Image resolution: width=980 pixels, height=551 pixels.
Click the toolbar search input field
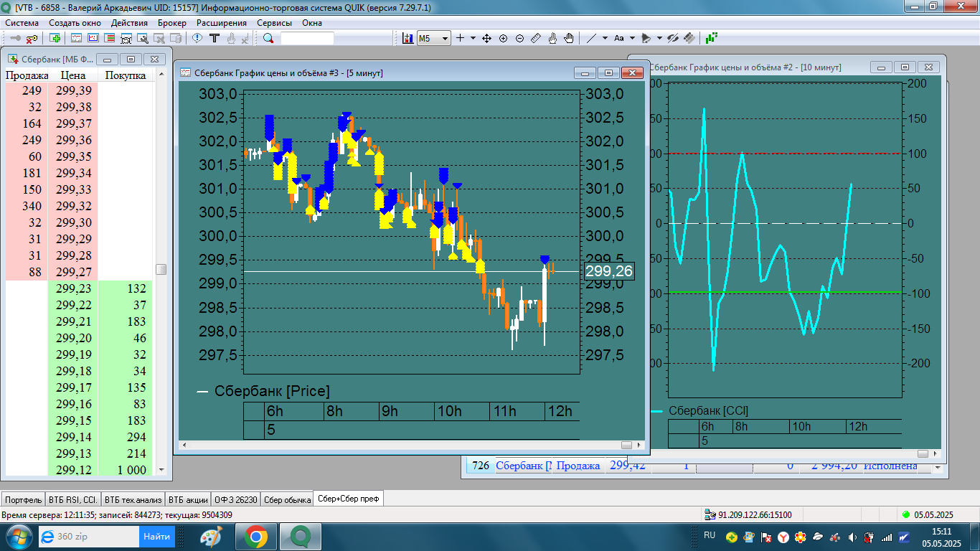coord(307,38)
